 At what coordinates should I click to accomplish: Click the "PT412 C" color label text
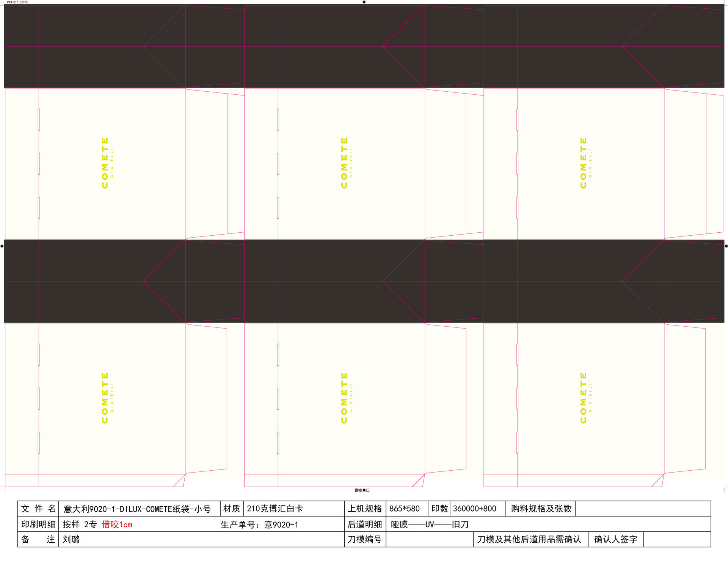[x=13, y=2]
